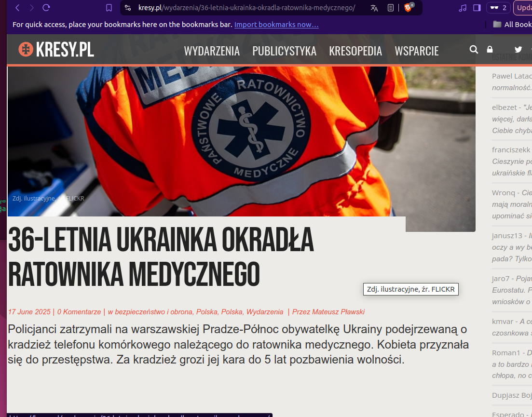Click author link Mateusz Pławski

point(338,312)
